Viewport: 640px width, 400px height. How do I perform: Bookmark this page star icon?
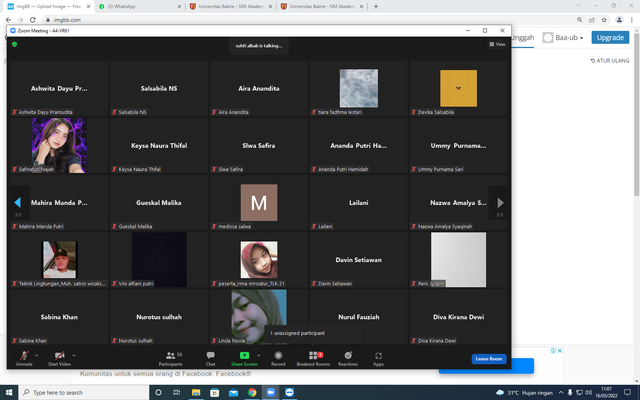point(604,20)
